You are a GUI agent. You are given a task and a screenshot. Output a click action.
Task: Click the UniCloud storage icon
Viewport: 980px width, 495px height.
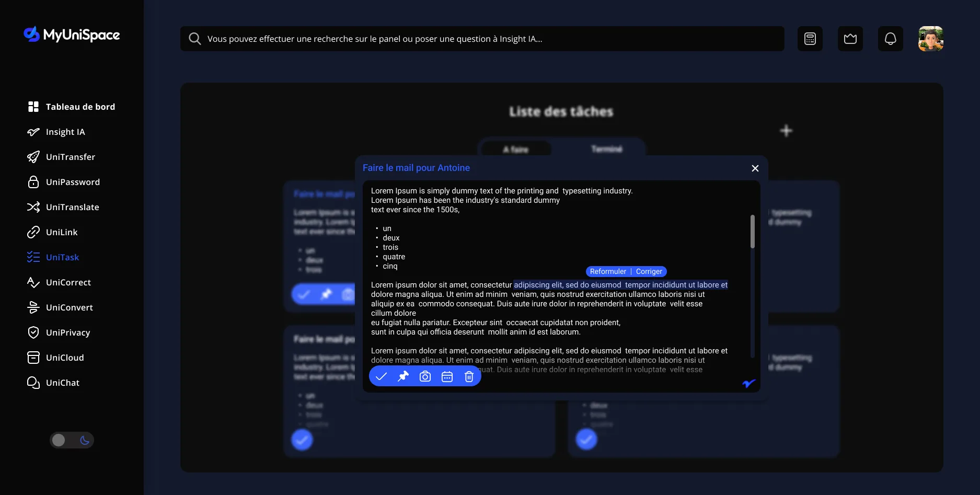[33, 358]
